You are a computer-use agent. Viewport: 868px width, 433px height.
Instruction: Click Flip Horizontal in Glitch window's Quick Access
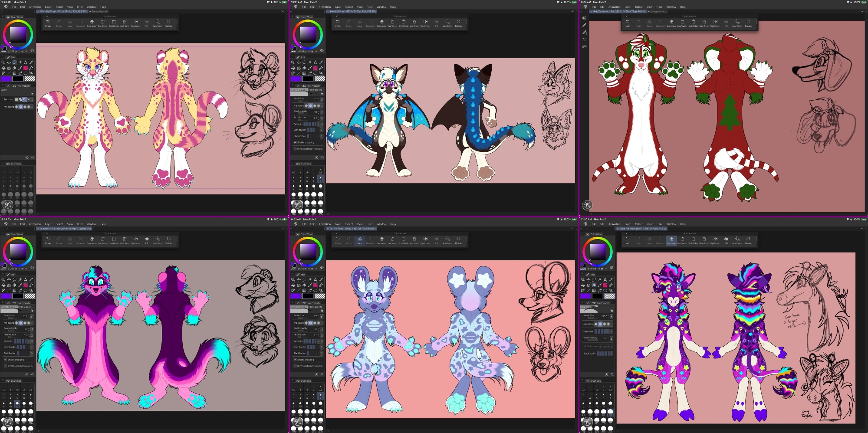pos(135,22)
